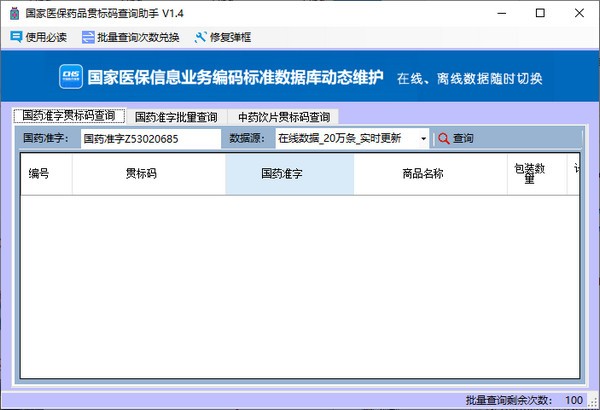Minimize the window
Viewport: 600px width, 410px height.
tap(502, 13)
